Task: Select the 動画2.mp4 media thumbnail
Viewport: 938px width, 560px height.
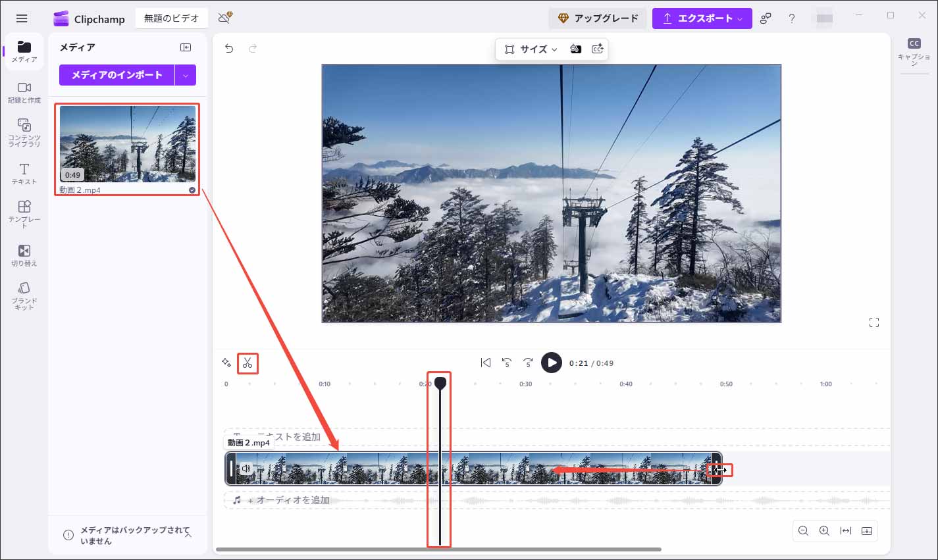Action: (126, 145)
